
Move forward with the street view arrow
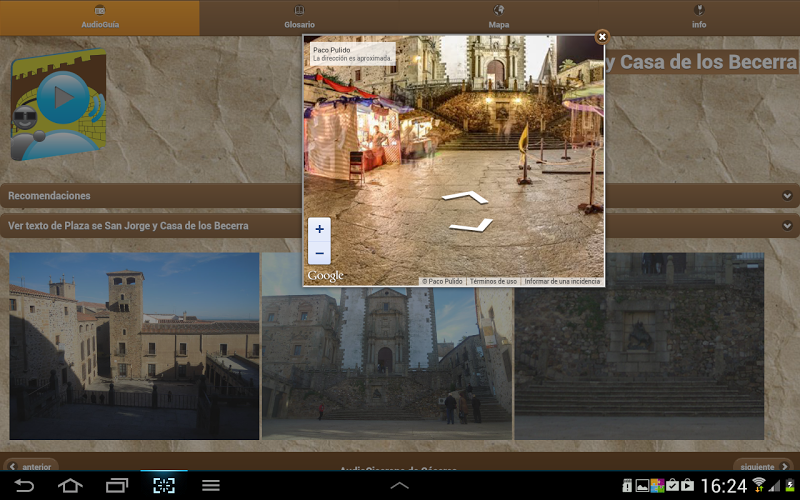pyautogui.click(x=464, y=197)
